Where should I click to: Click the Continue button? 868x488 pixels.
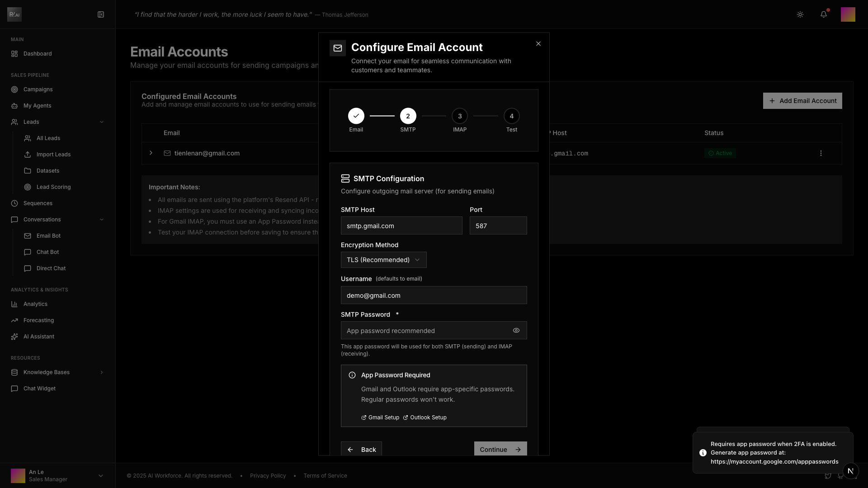[x=500, y=449]
